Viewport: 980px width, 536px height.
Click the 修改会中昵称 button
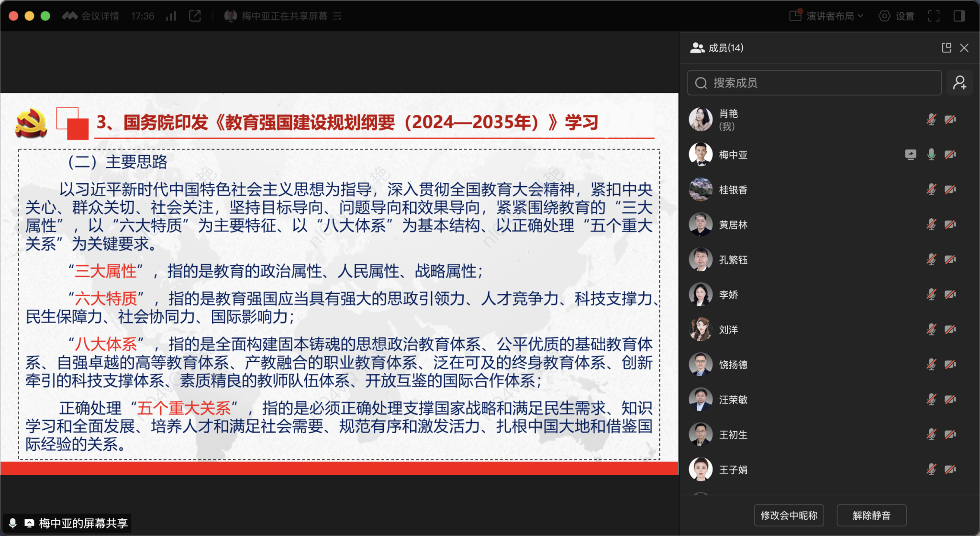pos(789,515)
